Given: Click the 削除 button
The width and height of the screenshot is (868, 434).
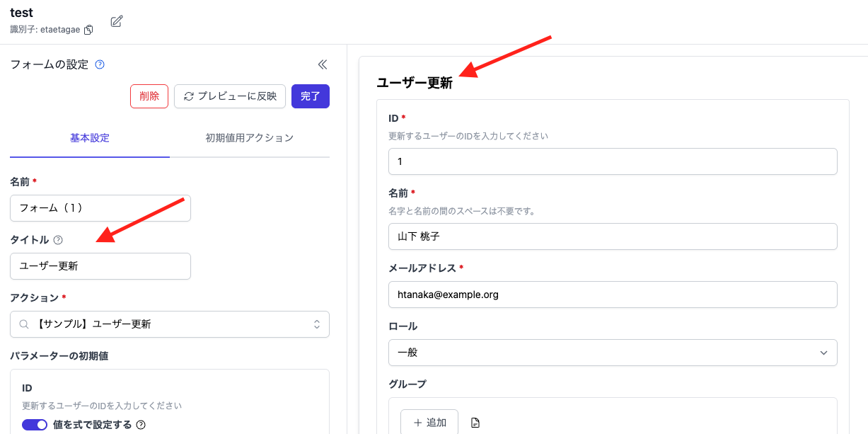Looking at the screenshot, I should point(149,96).
